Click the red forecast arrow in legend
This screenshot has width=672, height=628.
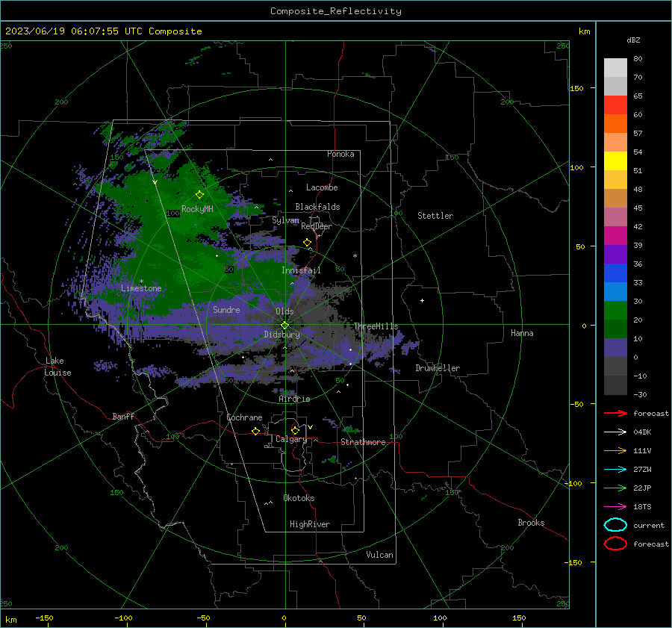tap(615, 413)
